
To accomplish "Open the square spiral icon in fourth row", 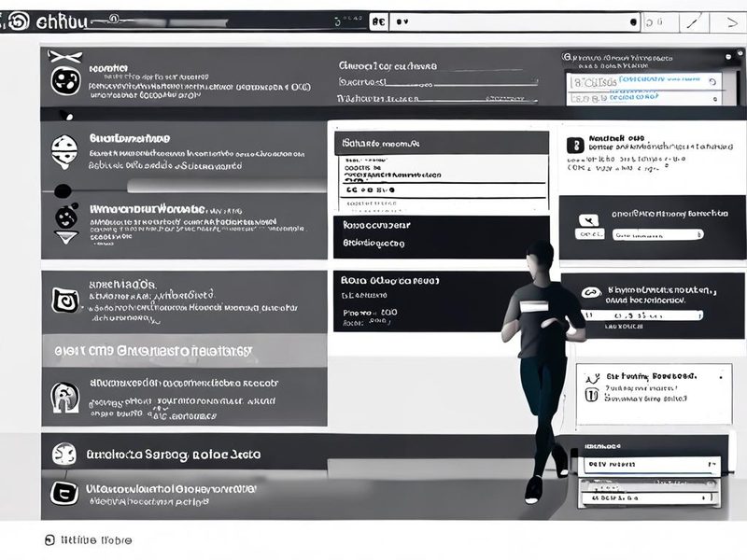I will pyautogui.click(x=65, y=301).
